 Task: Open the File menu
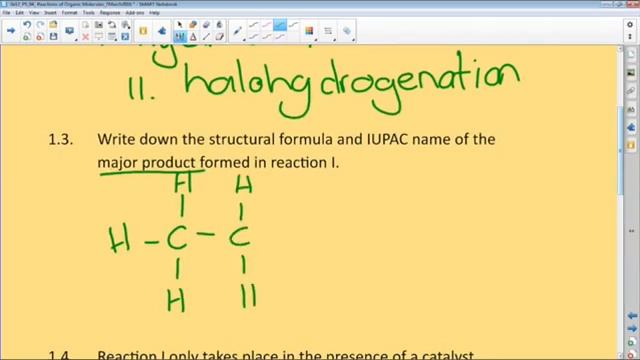coord(7,13)
